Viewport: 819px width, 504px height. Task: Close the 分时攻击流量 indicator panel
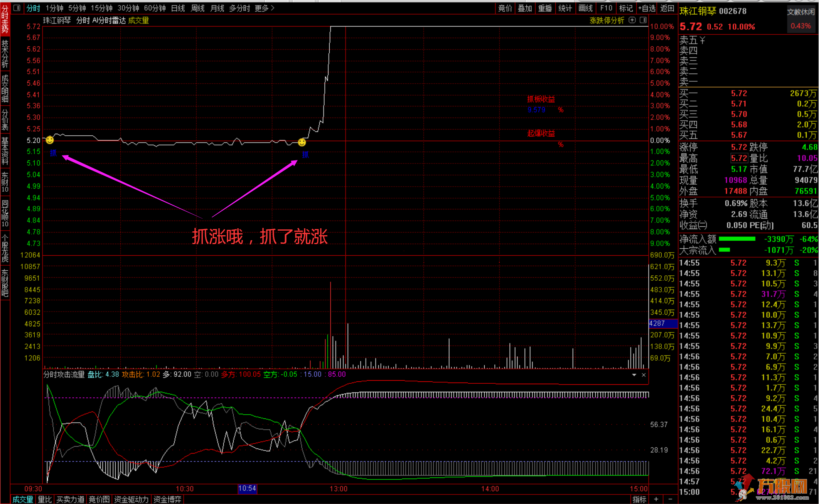click(644, 375)
